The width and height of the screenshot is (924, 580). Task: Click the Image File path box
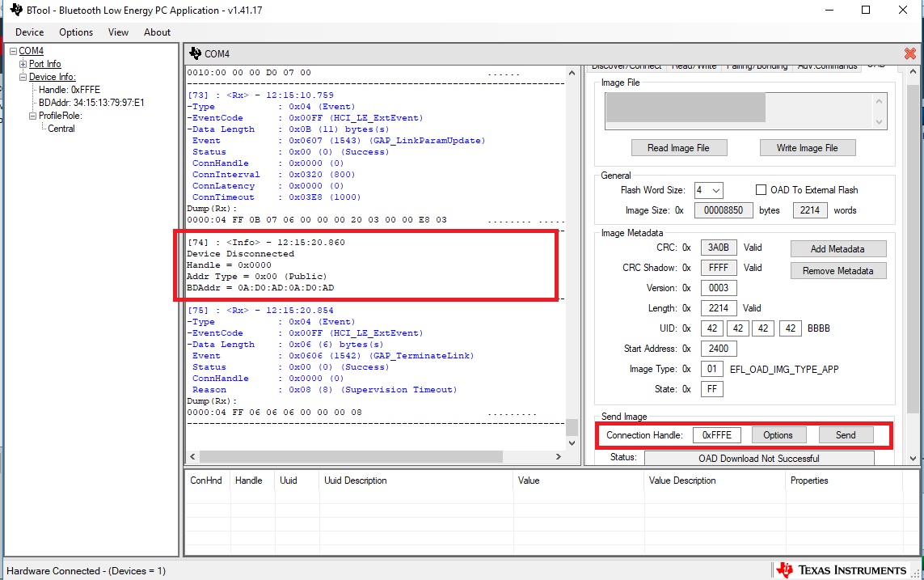tap(745, 111)
